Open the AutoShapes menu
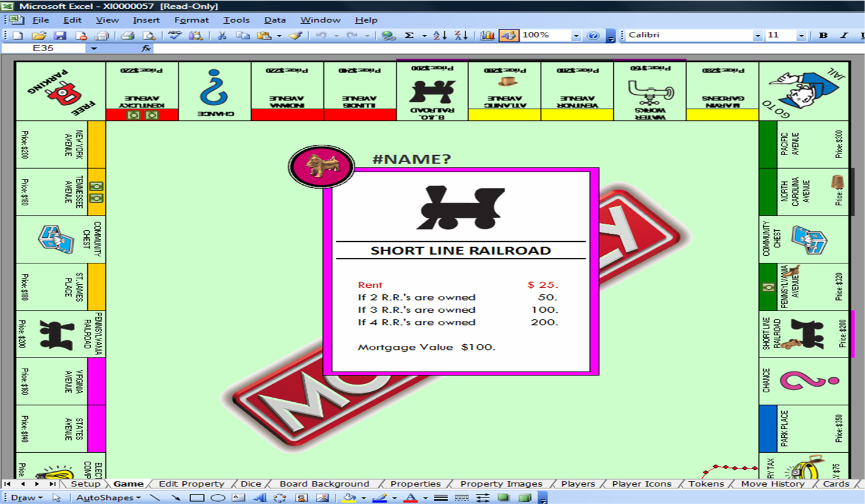This screenshot has height=504, width=865. click(x=108, y=498)
